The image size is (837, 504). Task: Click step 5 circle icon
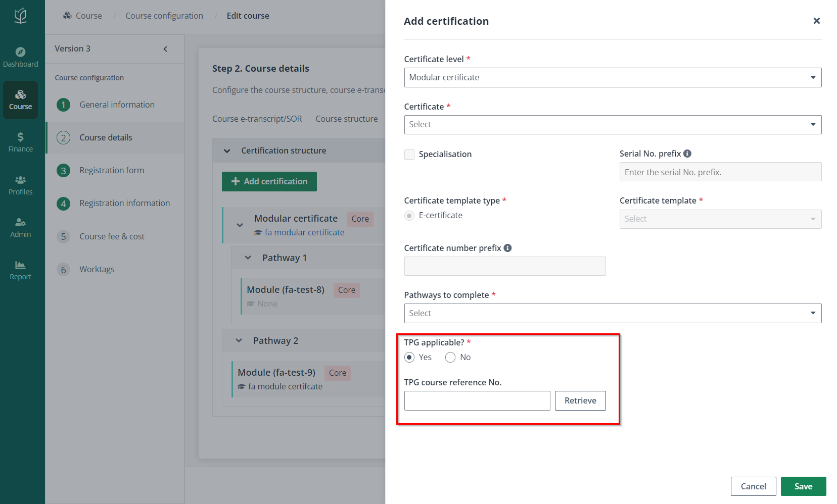click(63, 236)
